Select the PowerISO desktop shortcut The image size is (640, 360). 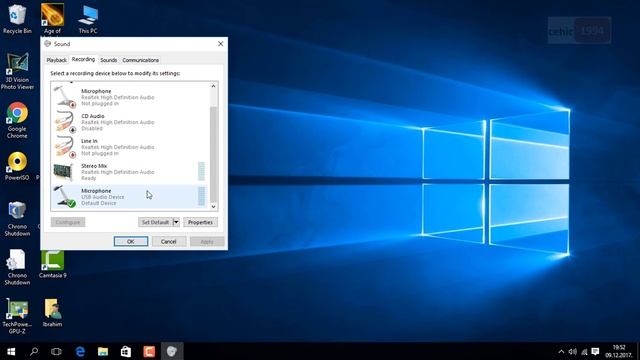[x=17, y=166]
